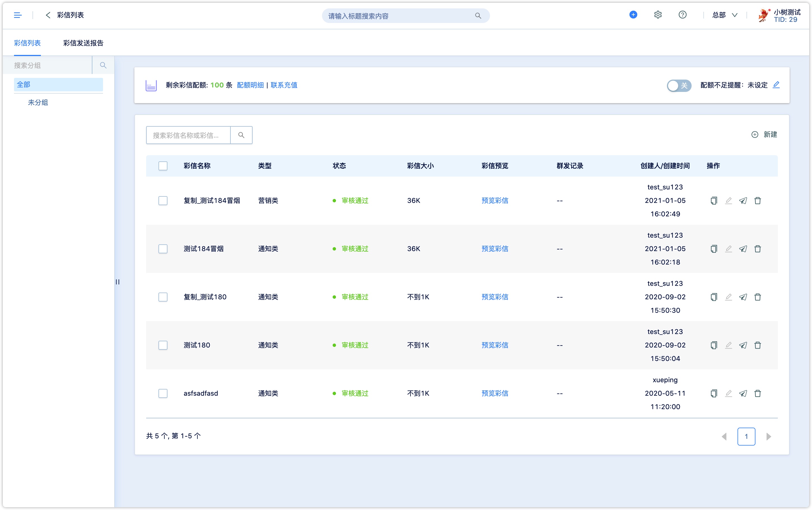Toggle the hamburger menu icon
Image resolution: width=812 pixels, height=510 pixels.
point(18,15)
